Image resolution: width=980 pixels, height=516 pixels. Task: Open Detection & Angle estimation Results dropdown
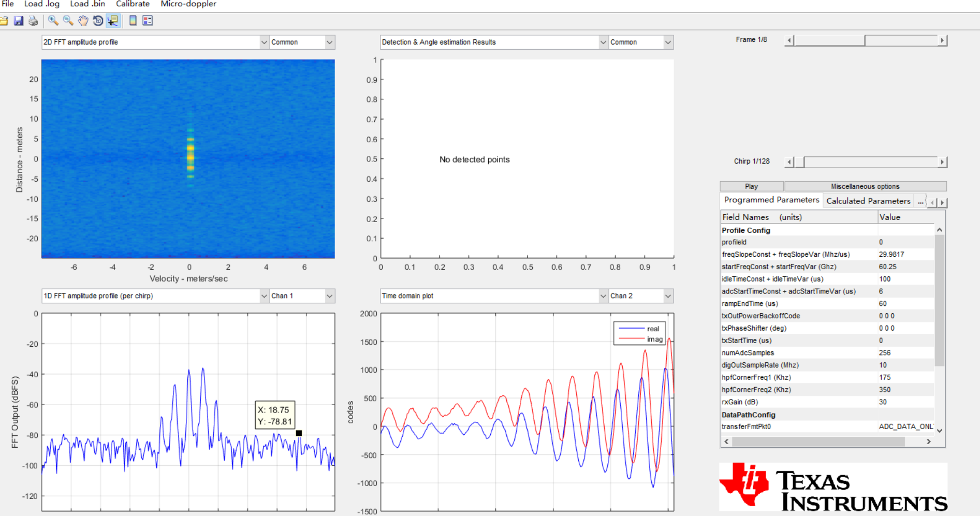coord(494,42)
